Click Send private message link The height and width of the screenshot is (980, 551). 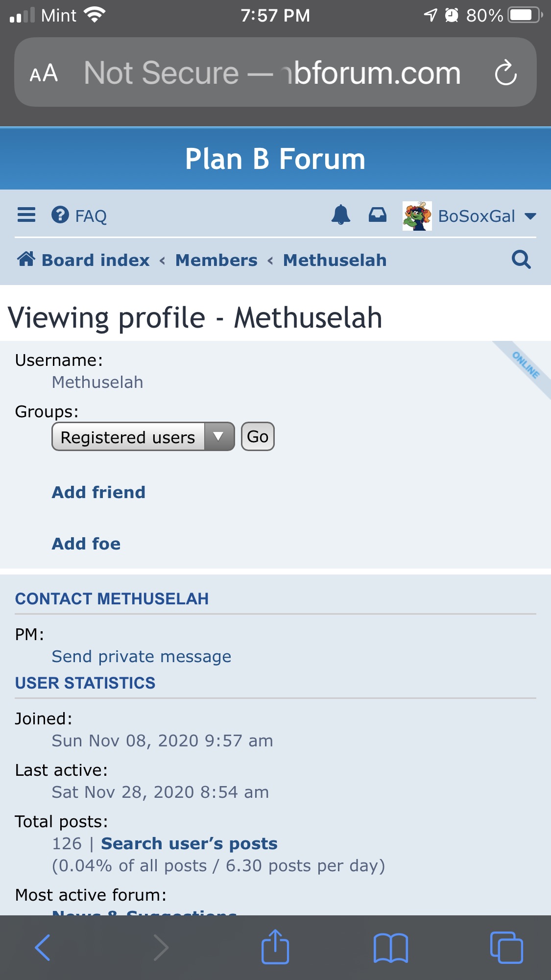[142, 656]
